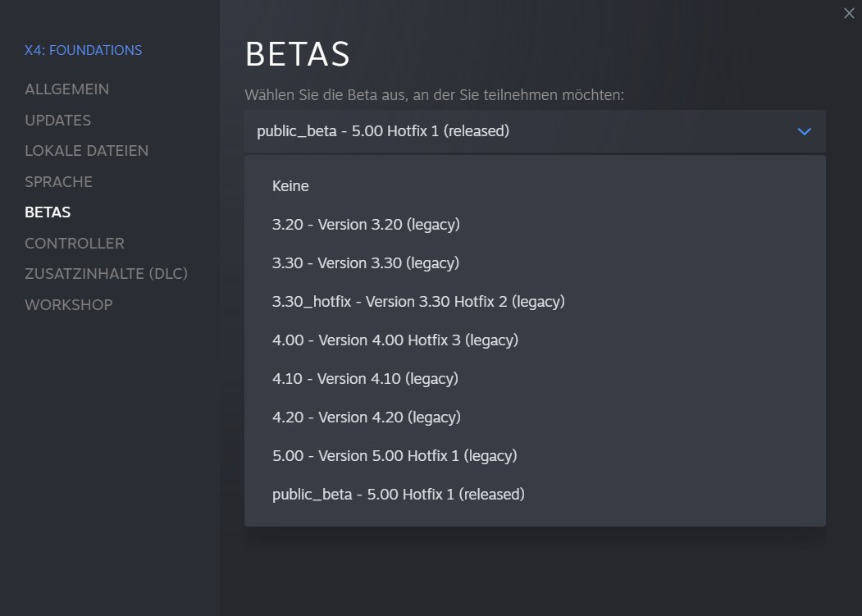The height and width of the screenshot is (616, 862).
Task: Pick 3.30_hotfix - Version 3.30 Hotfix 2
Action: (x=535, y=301)
